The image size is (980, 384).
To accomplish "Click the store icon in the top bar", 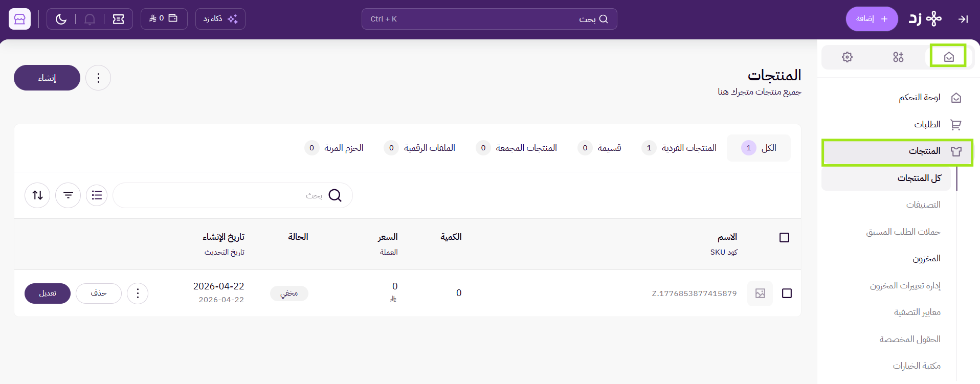I will [19, 19].
